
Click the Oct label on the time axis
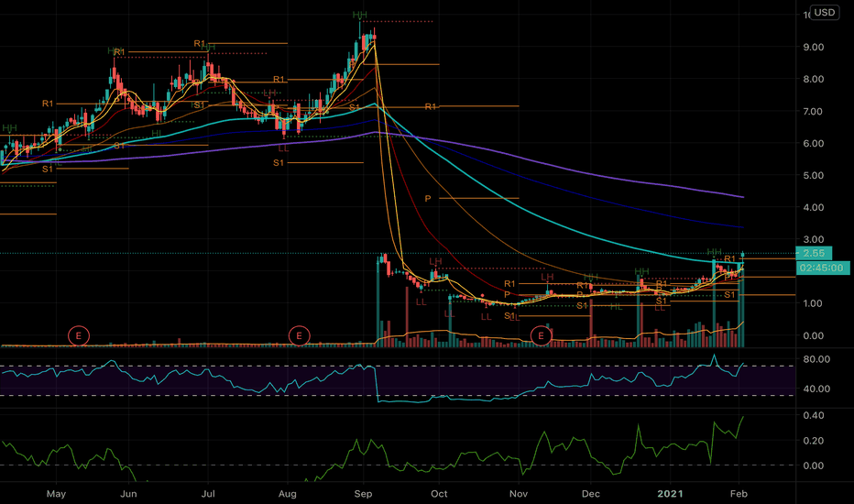(x=439, y=494)
